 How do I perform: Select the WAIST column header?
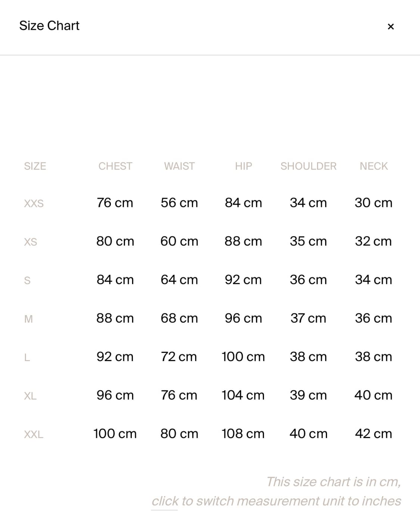(179, 166)
